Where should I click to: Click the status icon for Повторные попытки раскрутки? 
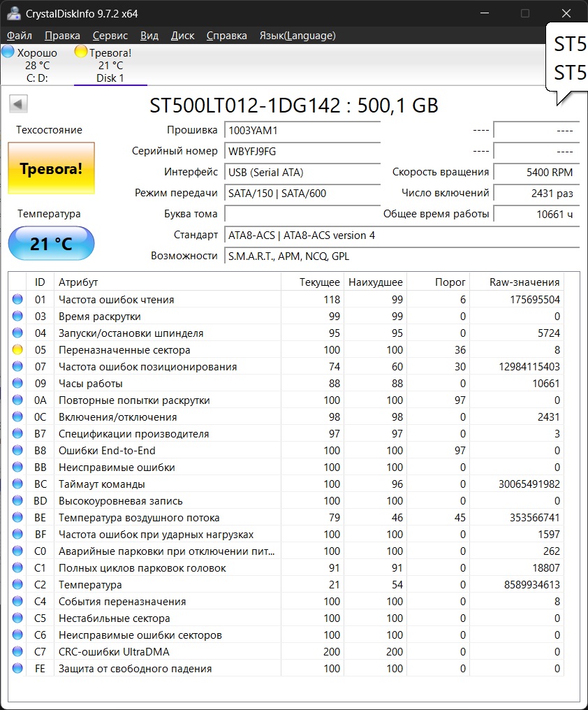(17, 400)
